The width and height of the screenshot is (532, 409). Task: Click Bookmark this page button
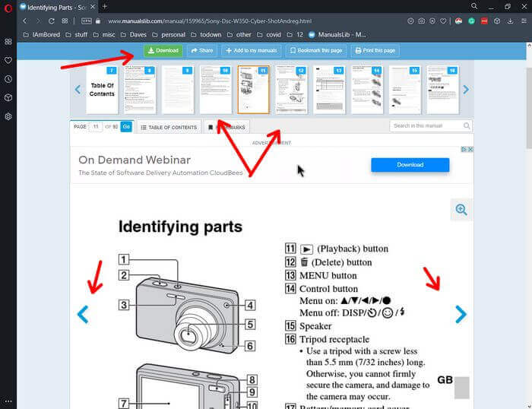(316, 51)
